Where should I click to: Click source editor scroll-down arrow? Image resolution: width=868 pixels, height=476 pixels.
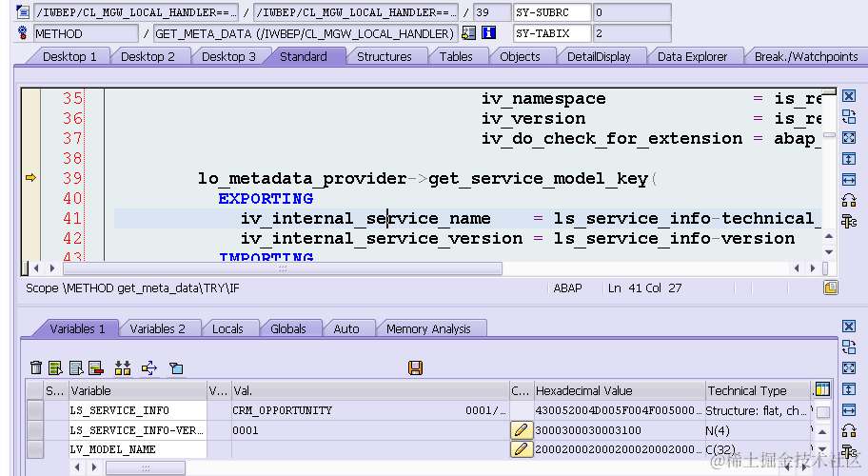click(829, 252)
